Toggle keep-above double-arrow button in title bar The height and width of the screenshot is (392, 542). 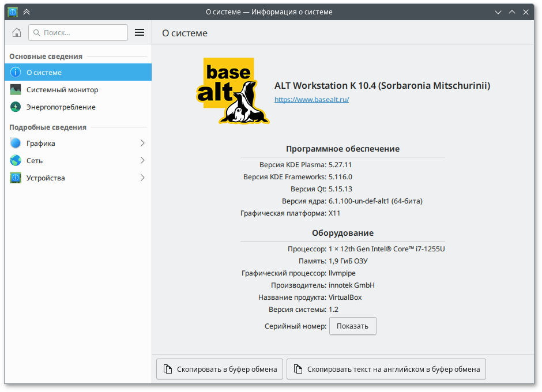click(27, 12)
